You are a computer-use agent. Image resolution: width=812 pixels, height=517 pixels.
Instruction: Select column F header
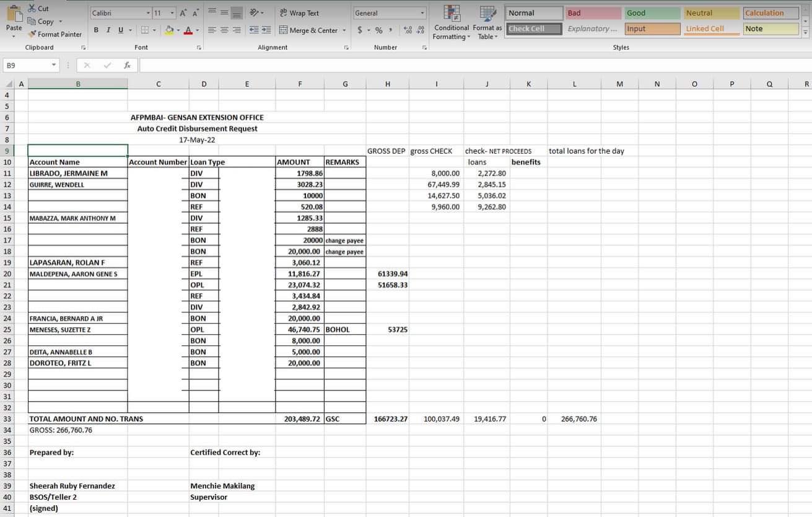[300, 84]
